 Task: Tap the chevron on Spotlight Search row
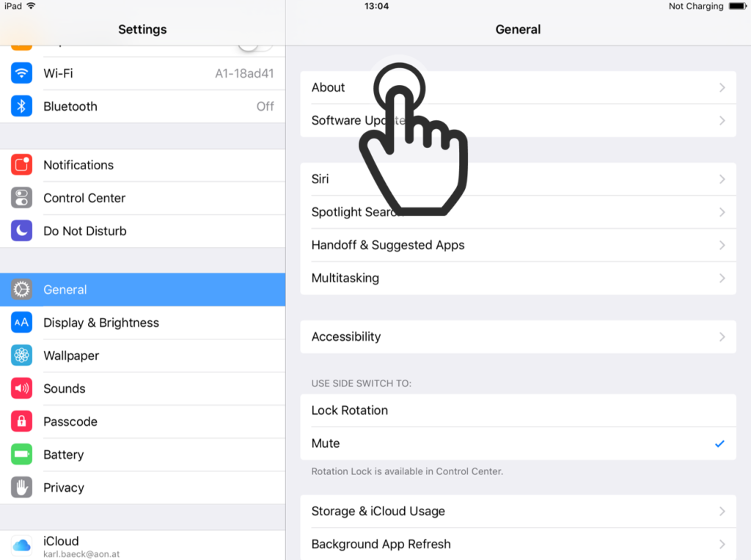(722, 212)
